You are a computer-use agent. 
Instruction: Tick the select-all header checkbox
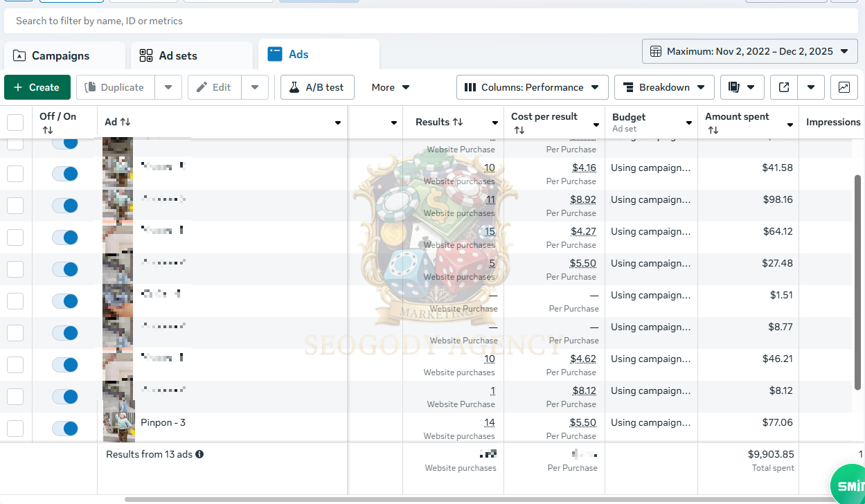[15, 123]
